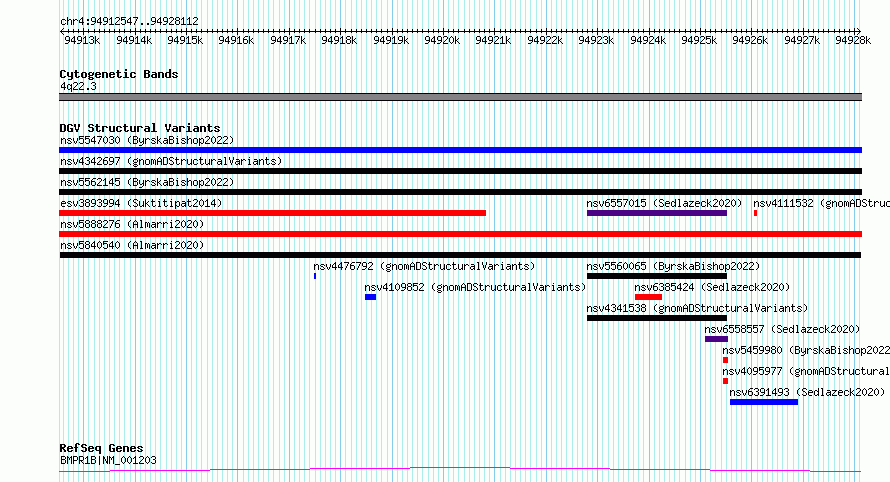
Task: Click the 94919k ruler position
Action: 391,40
